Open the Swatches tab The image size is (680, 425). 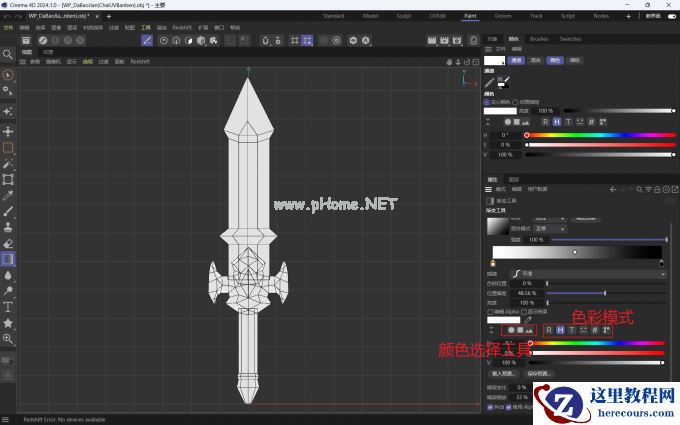(570, 39)
